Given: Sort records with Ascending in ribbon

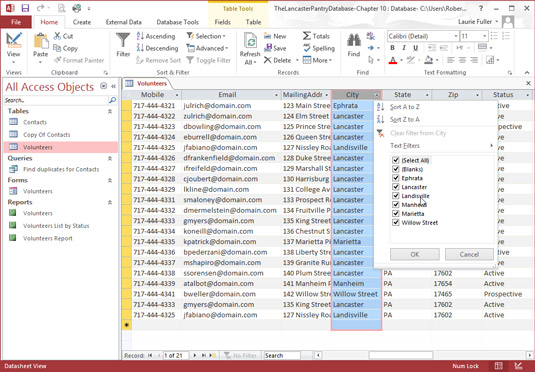Looking at the screenshot, I should tap(156, 36).
